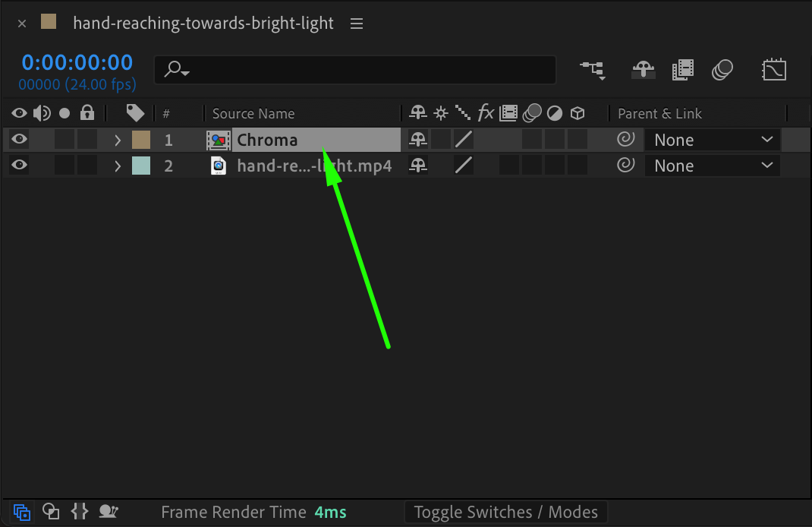Toggle the shy layers hide icon

coord(643,70)
